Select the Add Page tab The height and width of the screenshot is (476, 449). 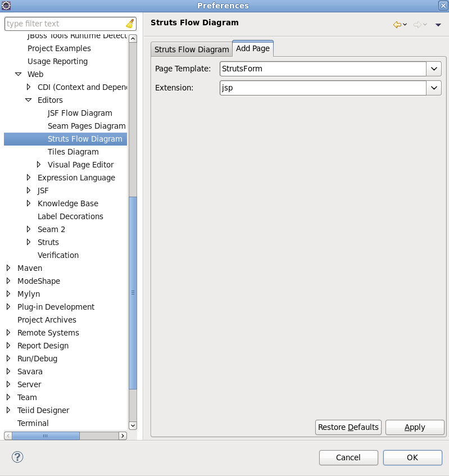pyautogui.click(x=253, y=48)
